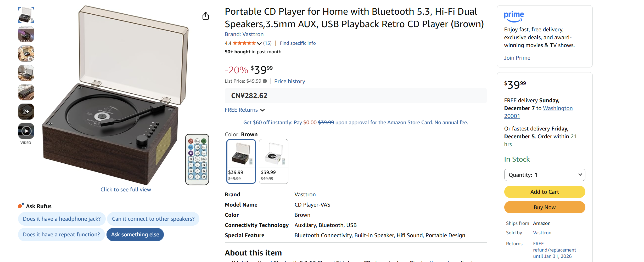This screenshot has width=644, height=262.
Task: Open the Quantity dropdown
Action: pyautogui.click(x=544, y=175)
